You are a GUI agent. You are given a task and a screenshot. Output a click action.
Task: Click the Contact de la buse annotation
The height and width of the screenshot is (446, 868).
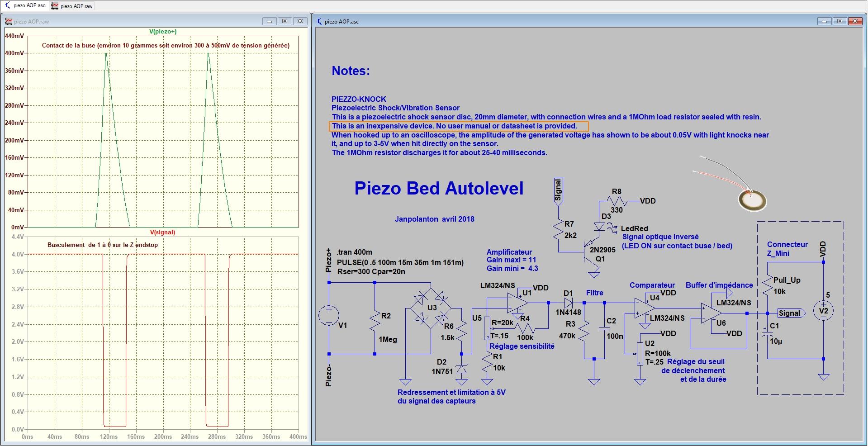tap(166, 45)
